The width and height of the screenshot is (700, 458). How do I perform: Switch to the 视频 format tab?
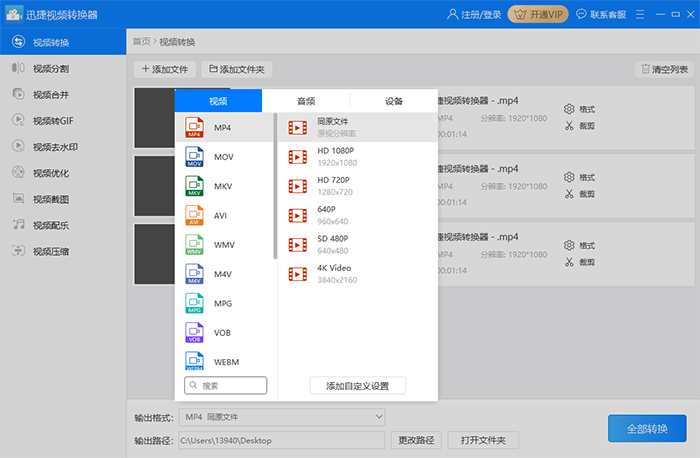[218, 101]
